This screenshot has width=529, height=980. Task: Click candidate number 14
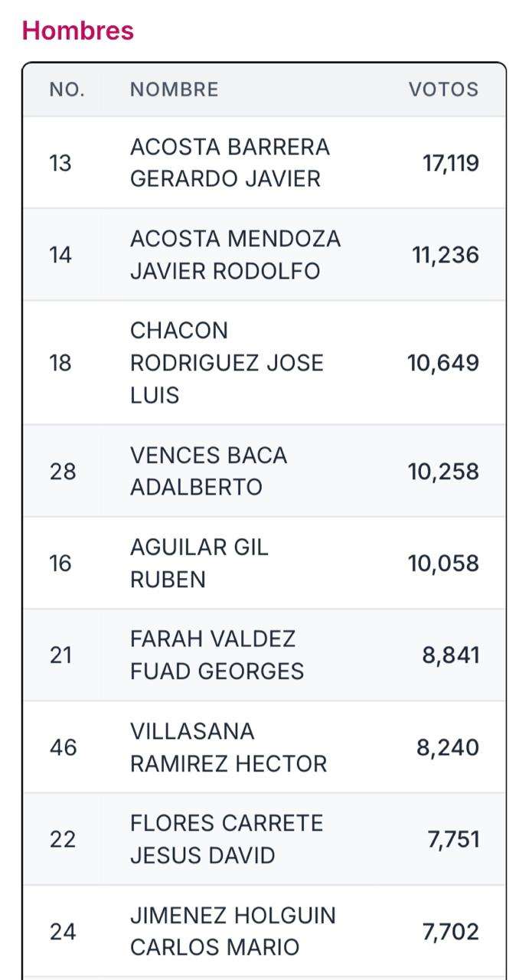(60, 255)
